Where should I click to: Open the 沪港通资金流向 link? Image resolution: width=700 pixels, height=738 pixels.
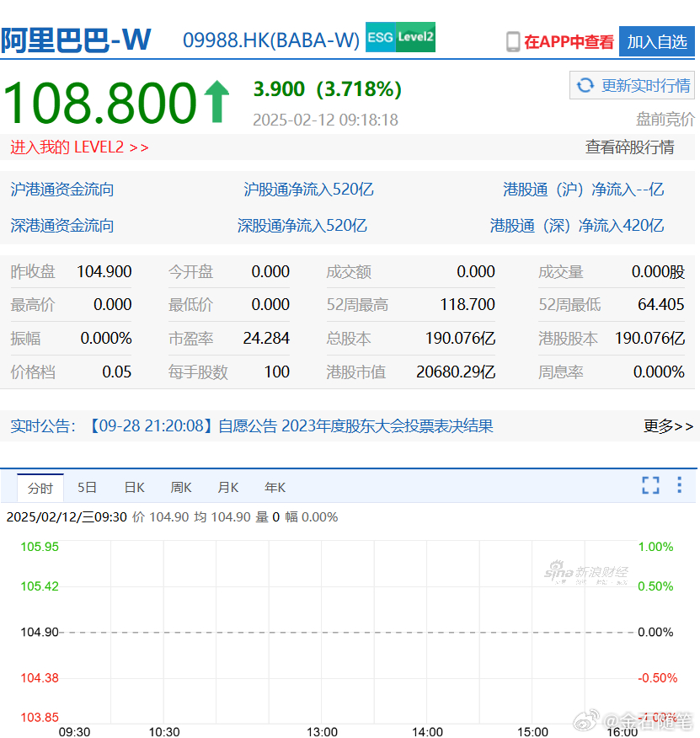tap(62, 190)
